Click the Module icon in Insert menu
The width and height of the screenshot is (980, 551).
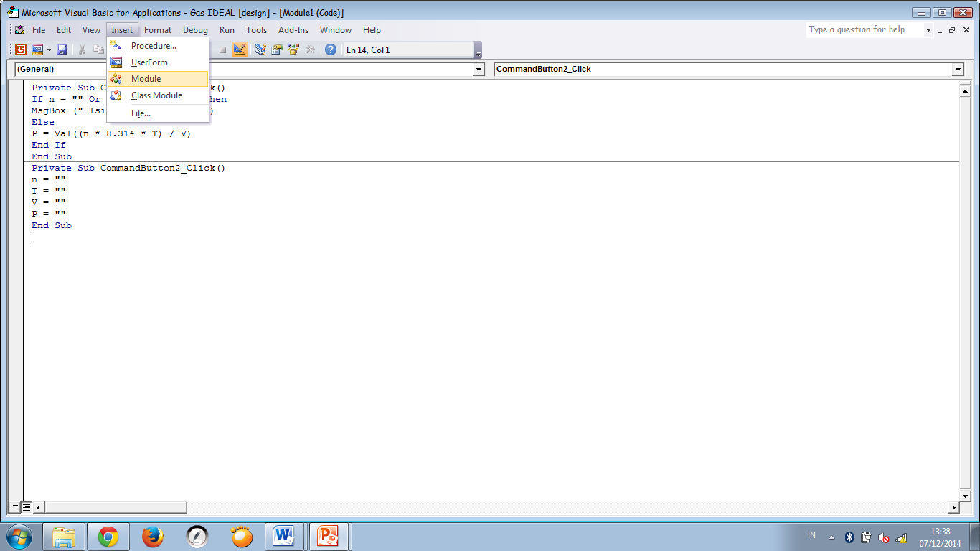pos(116,79)
